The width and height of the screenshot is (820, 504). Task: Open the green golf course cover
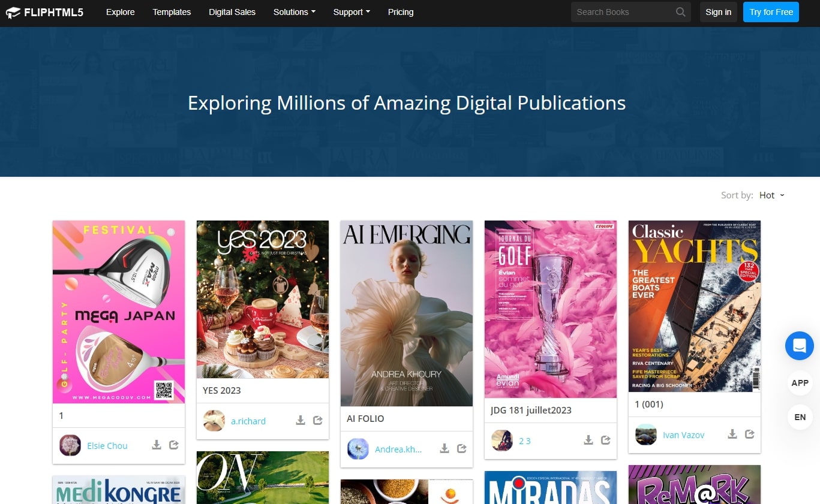coord(263,478)
